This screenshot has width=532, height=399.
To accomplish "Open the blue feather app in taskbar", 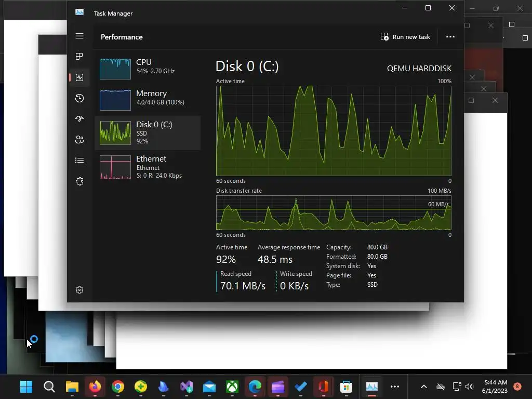I will click(164, 387).
